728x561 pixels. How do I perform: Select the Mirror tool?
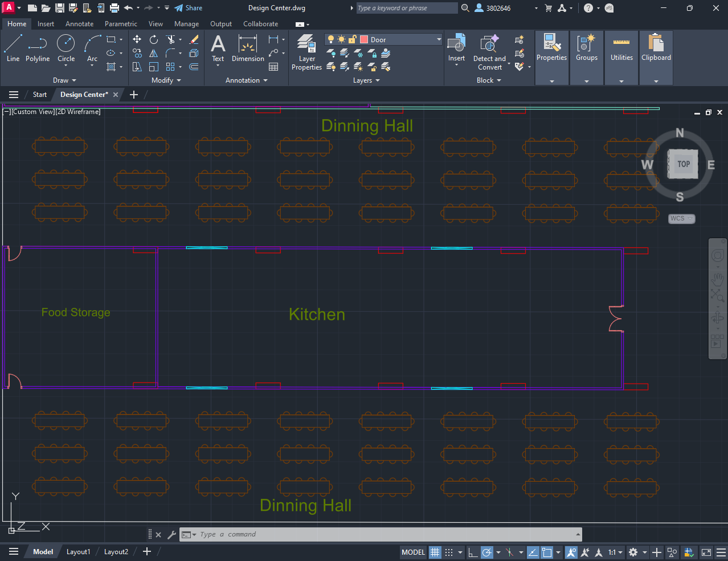(x=154, y=53)
